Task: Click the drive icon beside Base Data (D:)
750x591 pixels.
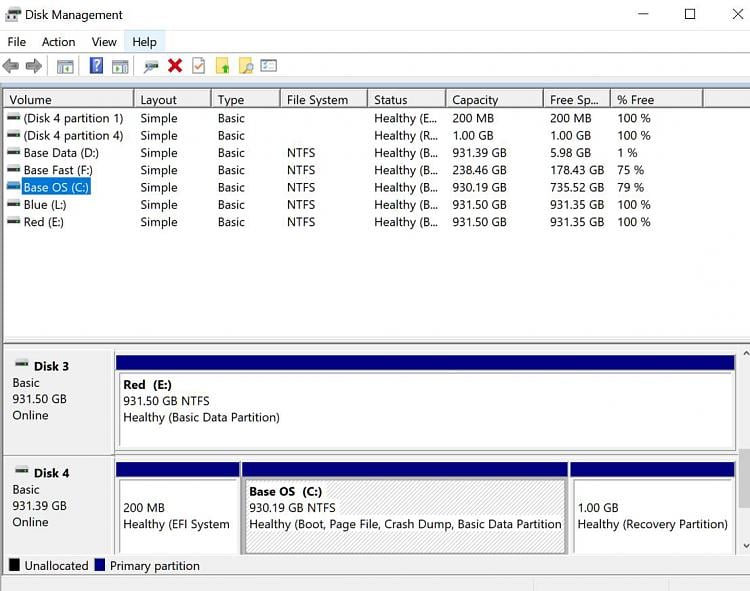Action: pos(13,153)
